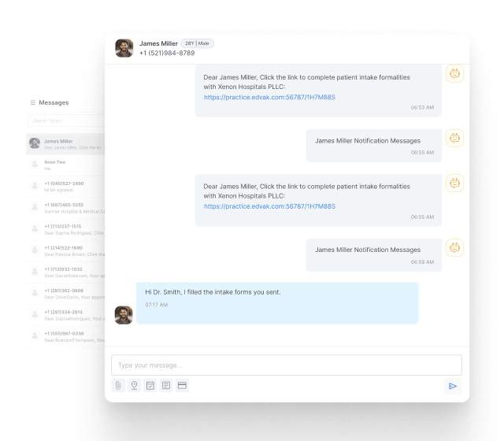Open the Anon Two conversation
Viewport: 504px width, 441px height.
pyautogui.click(x=67, y=165)
